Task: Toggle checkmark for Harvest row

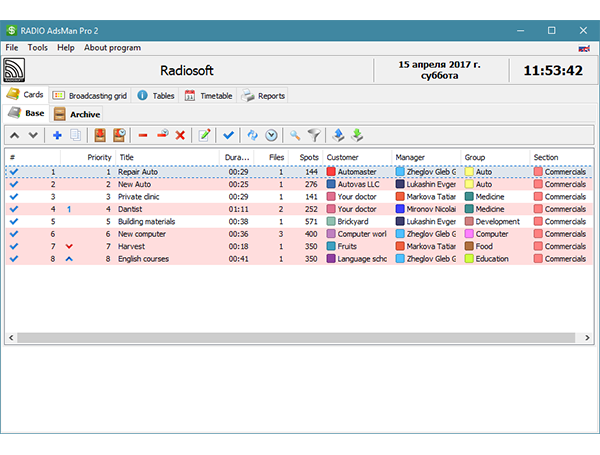Action: (14, 246)
